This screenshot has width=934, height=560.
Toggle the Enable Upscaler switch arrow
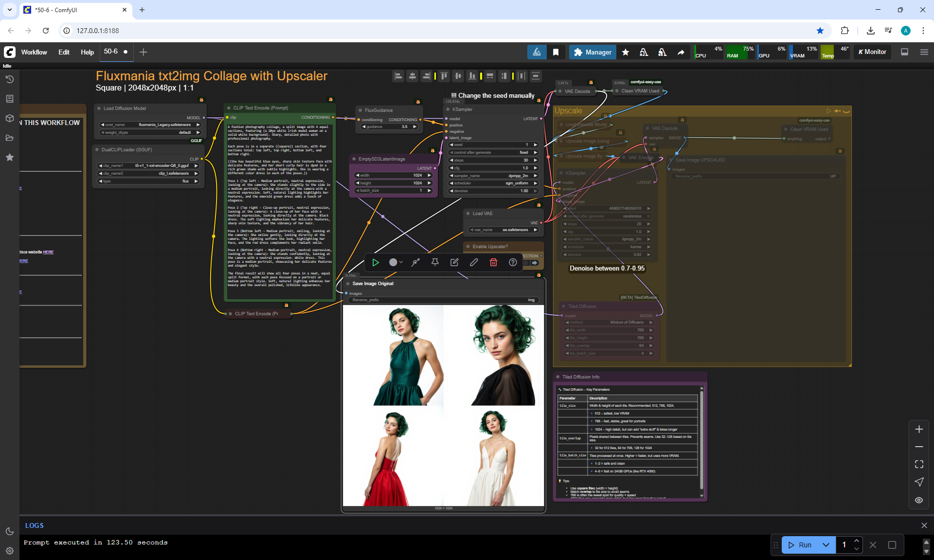[x=534, y=263]
